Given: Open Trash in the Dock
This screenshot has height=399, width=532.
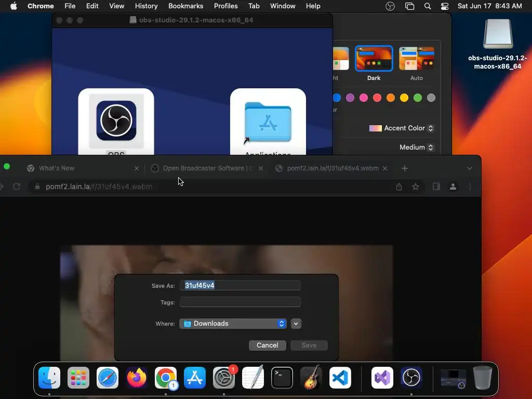Looking at the screenshot, I should [x=483, y=378].
